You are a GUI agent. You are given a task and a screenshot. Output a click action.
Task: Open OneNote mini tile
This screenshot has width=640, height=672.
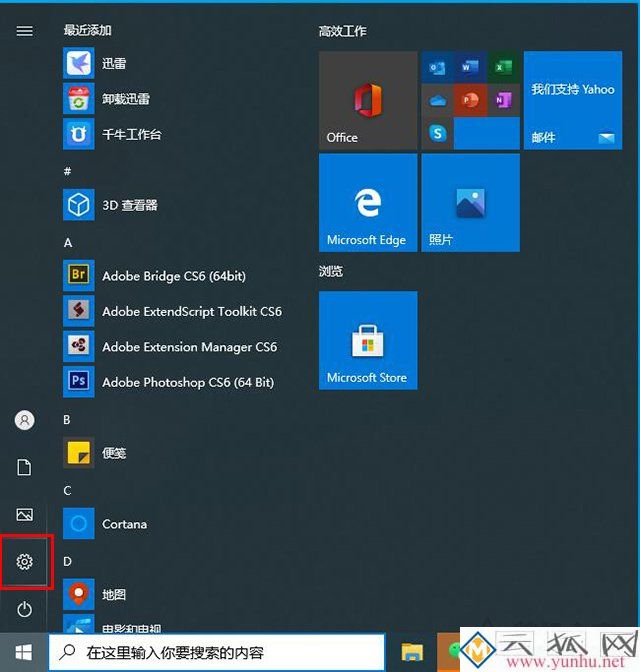pos(503,100)
